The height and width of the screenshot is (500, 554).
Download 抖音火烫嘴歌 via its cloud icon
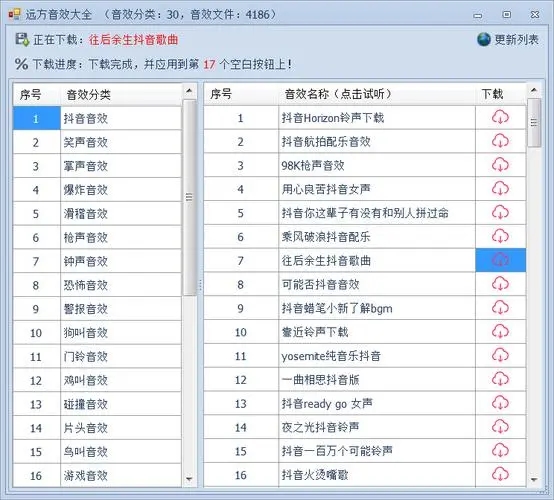pyautogui.click(x=500, y=475)
